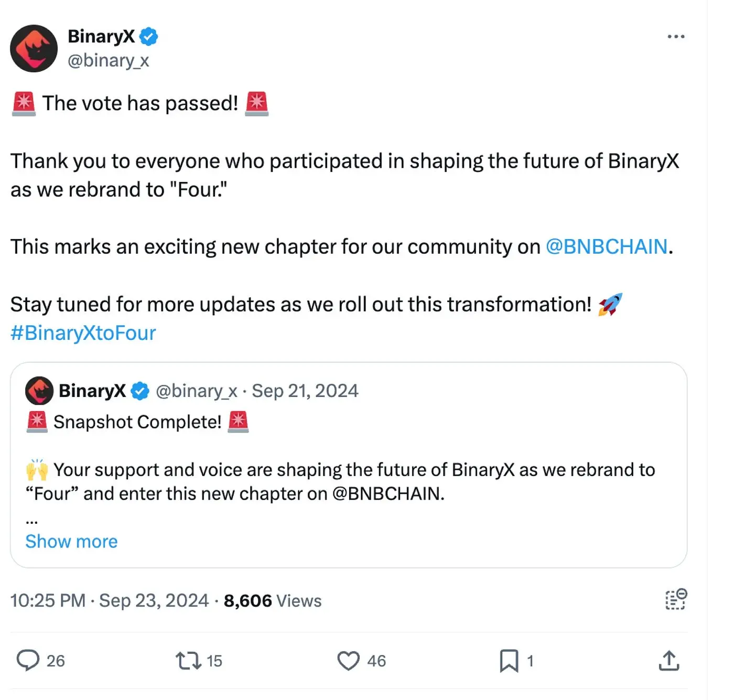
Task: View the 8,606 Views analytics
Action: 273,600
